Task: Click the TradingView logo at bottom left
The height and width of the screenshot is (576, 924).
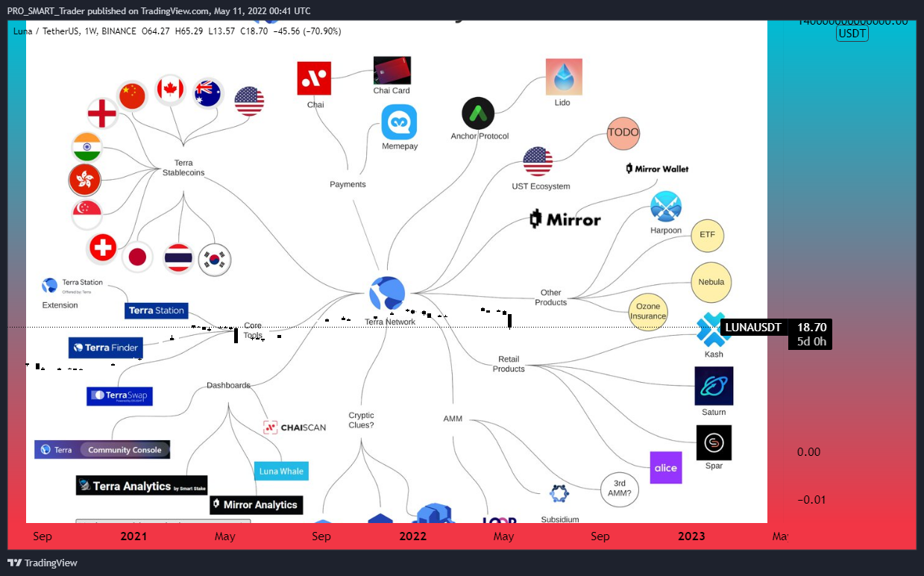Action: (43, 563)
